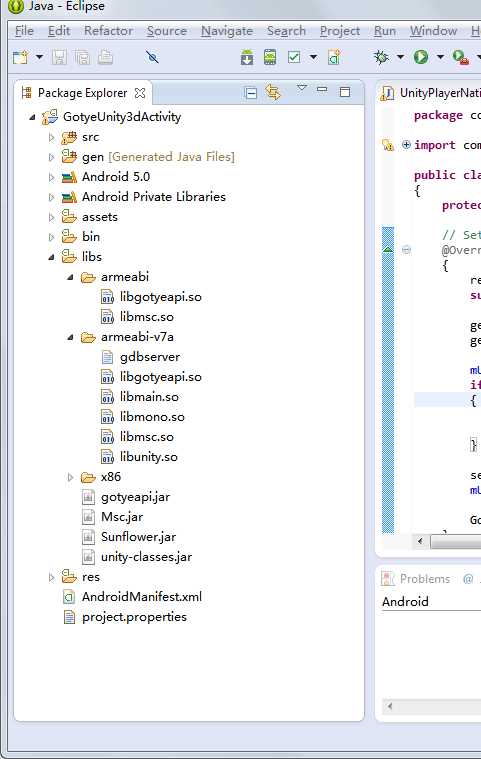Open the Package Explorer View Menu triangle
This screenshot has width=481, height=759.
[301, 89]
